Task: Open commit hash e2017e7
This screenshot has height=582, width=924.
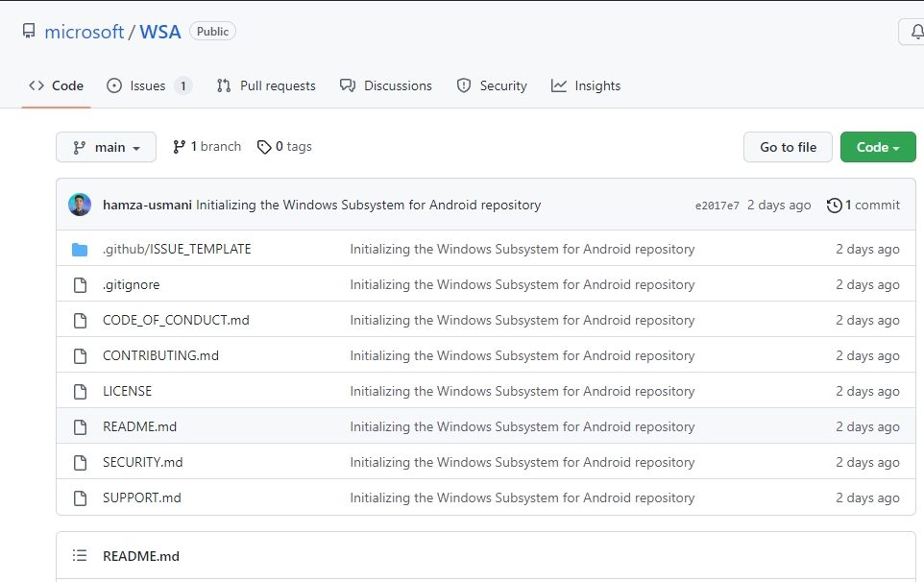Action: pos(717,206)
